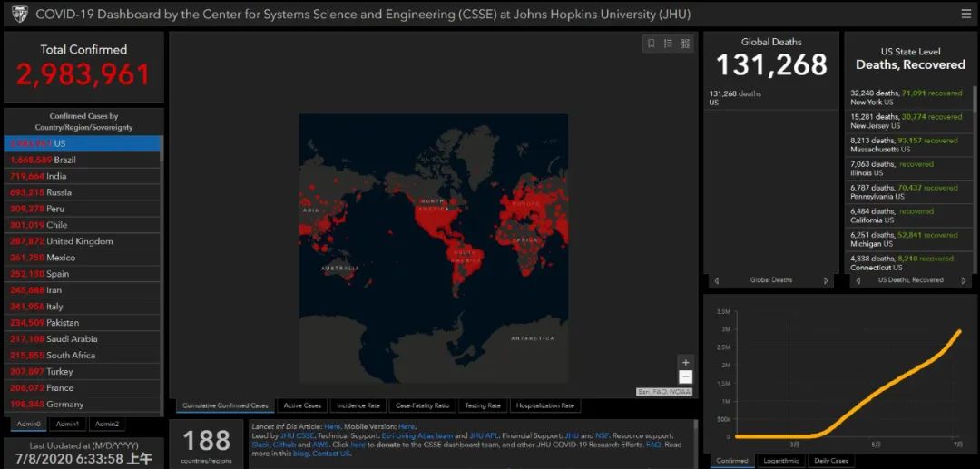
Task: Select Russia in the country list
Action: [82, 192]
